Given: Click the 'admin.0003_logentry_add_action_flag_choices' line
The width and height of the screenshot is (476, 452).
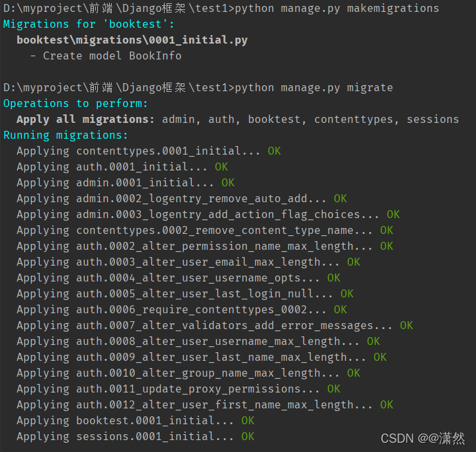Looking at the screenshot, I should 198,215.
